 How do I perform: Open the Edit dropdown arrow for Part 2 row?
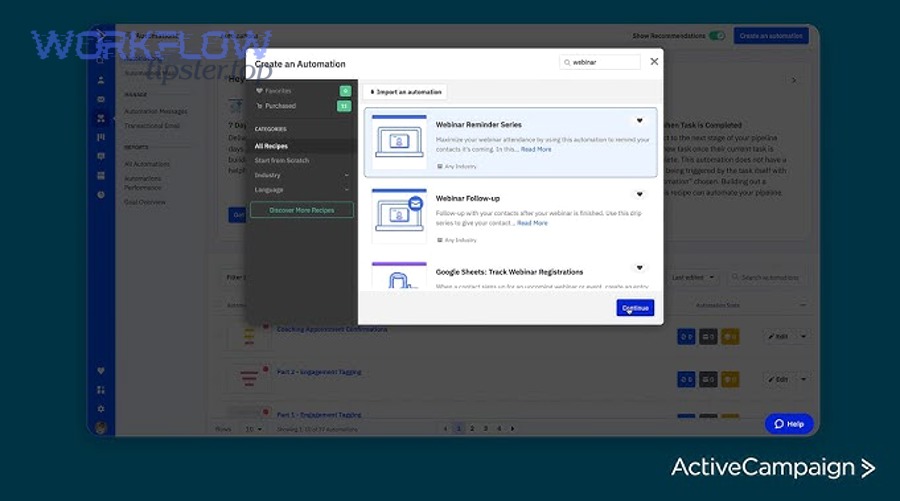[804, 379]
